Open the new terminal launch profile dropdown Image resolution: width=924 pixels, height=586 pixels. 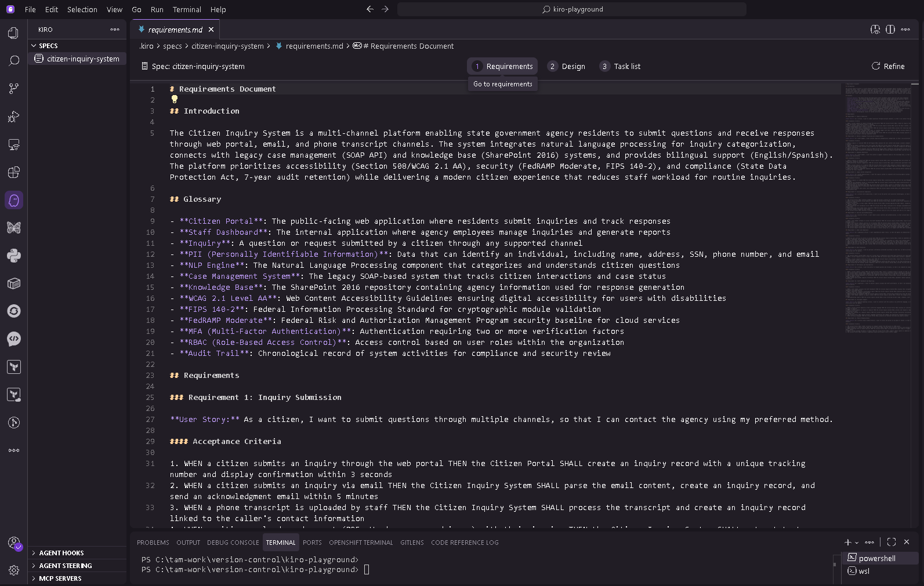pos(857,543)
